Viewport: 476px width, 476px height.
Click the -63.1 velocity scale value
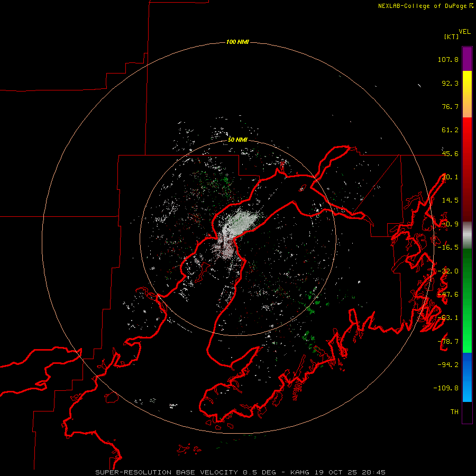tap(448, 318)
